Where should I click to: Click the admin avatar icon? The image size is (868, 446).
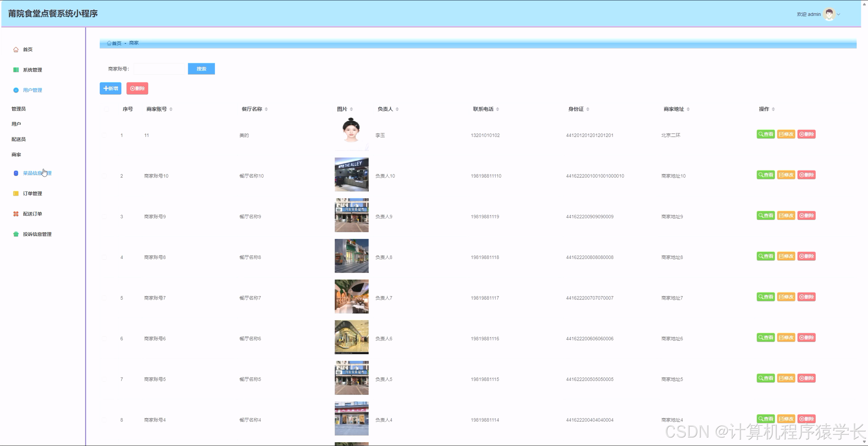tap(829, 14)
